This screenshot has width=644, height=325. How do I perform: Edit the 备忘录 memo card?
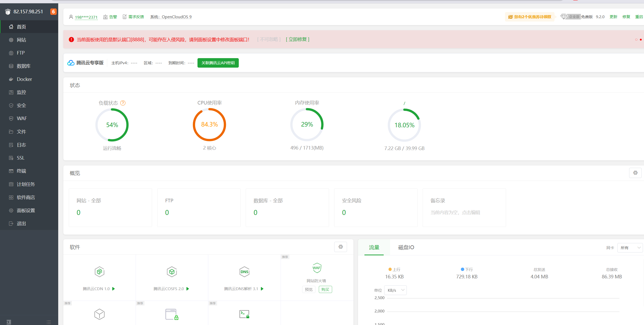point(464,208)
